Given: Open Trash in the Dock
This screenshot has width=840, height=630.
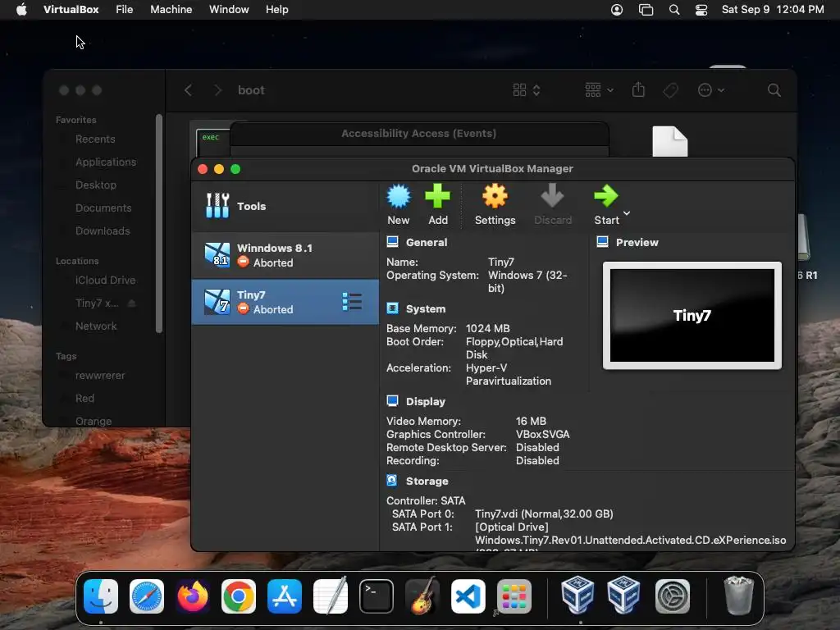Looking at the screenshot, I should [738, 596].
